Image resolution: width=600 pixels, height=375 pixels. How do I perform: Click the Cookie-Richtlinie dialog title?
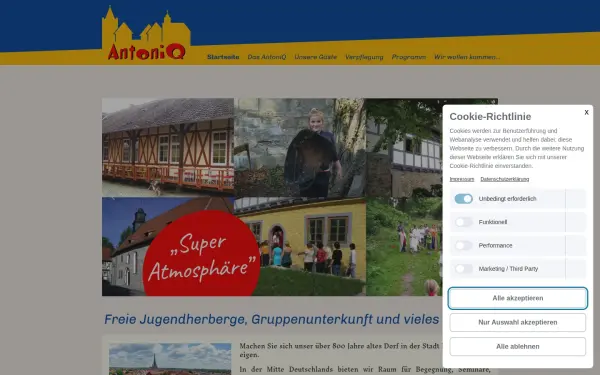tap(490, 116)
